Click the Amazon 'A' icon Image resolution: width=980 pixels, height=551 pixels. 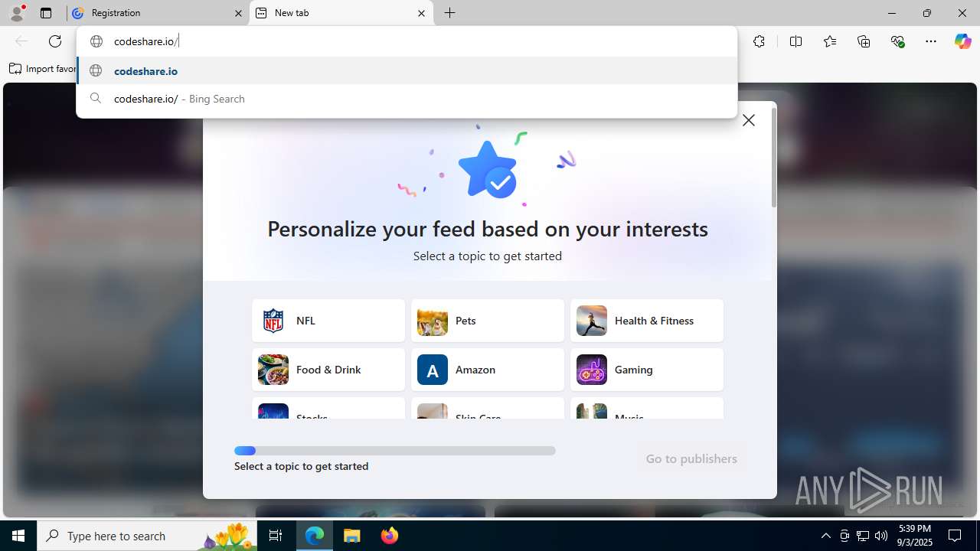point(433,370)
